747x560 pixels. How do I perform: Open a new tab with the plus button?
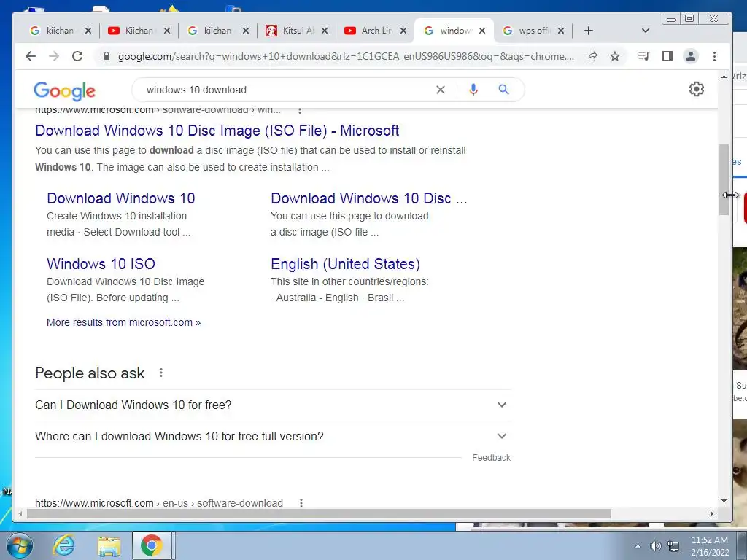[589, 31]
